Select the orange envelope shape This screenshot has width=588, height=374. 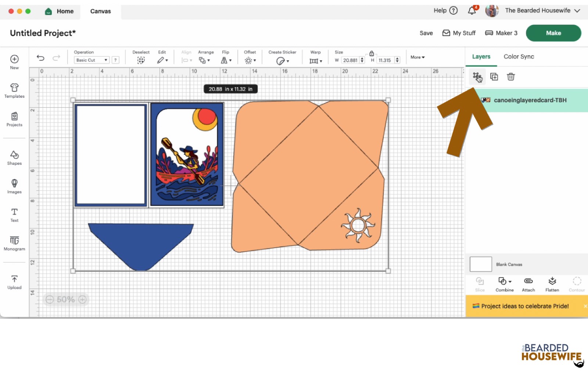[309, 177]
